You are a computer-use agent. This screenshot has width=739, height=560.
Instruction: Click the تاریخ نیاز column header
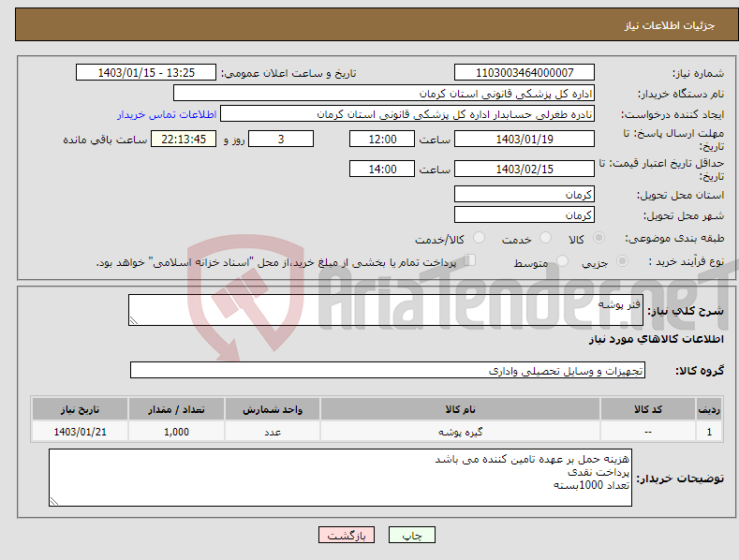click(81, 409)
